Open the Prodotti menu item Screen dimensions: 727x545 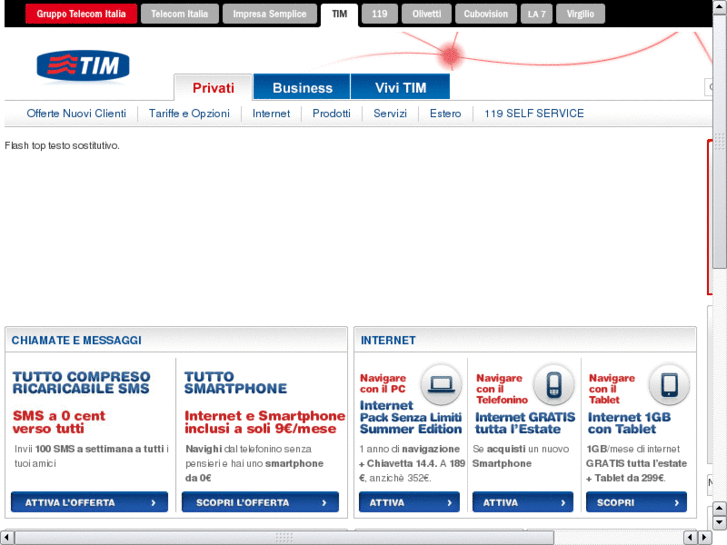[x=332, y=113]
